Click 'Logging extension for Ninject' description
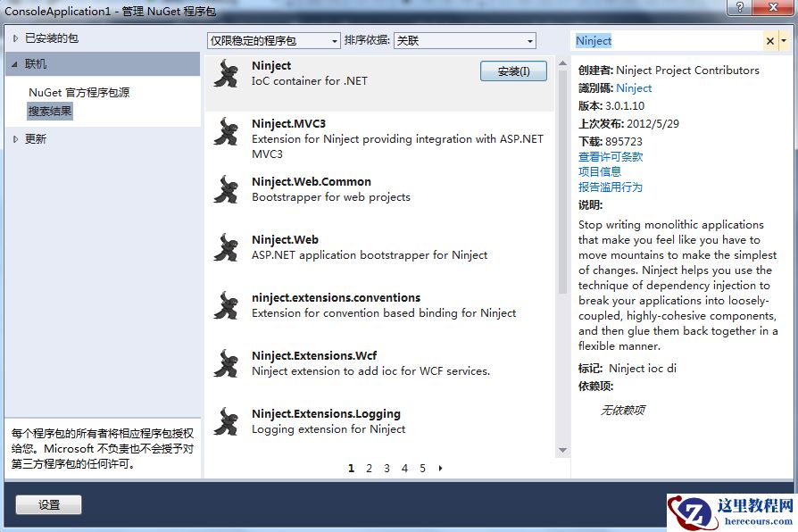Viewport: 798px width, 532px height. [x=328, y=429]
